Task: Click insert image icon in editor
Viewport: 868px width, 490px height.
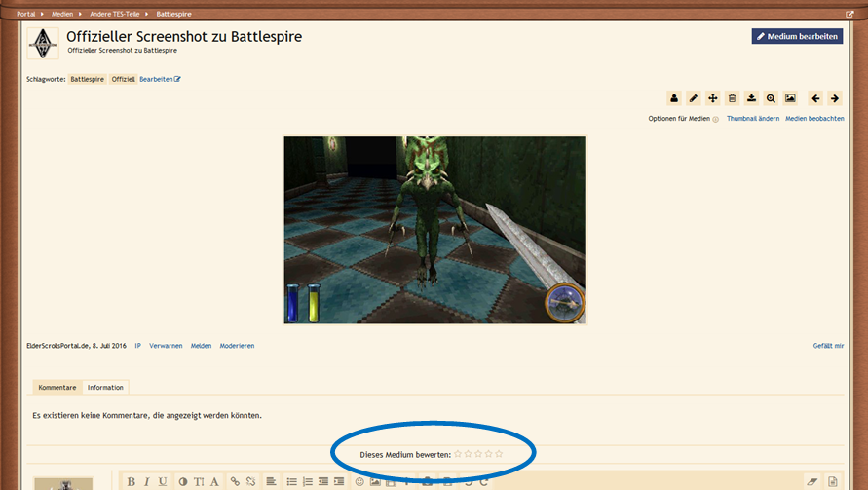Action: point(375,481)
